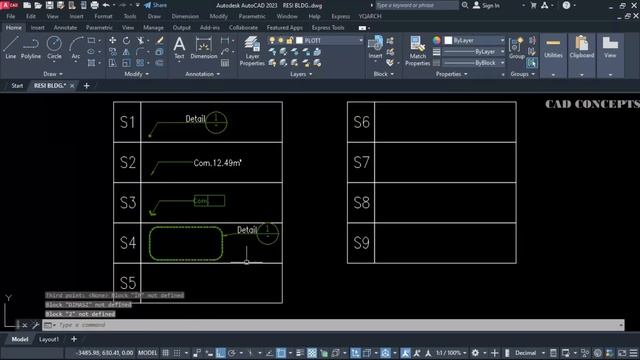Viewport: 640px width, 360px height.
Task: Click the color wheel icon in Properties
Action: [x=437, y=40]
